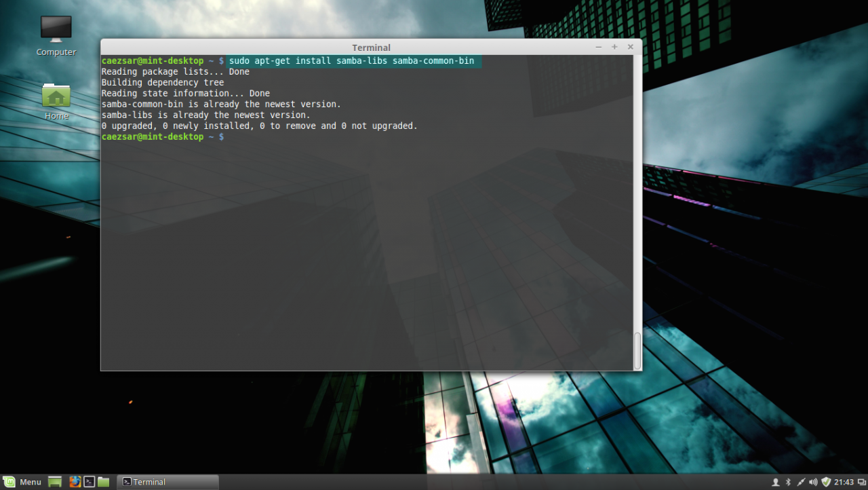Maximize the Terminal window
Screen dimensions: 868x490
pyautogui.click(x=614, y=48)
